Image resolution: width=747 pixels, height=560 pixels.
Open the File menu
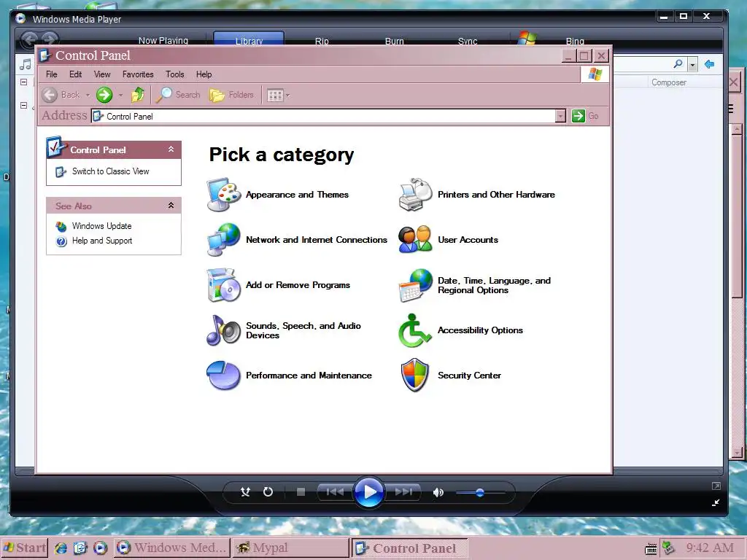[52, 74]
